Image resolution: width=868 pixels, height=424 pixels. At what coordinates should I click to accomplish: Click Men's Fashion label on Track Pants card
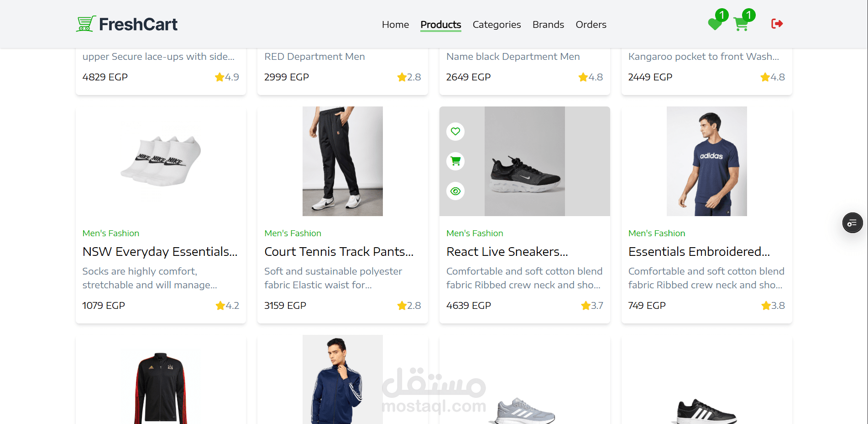(293, 233)
